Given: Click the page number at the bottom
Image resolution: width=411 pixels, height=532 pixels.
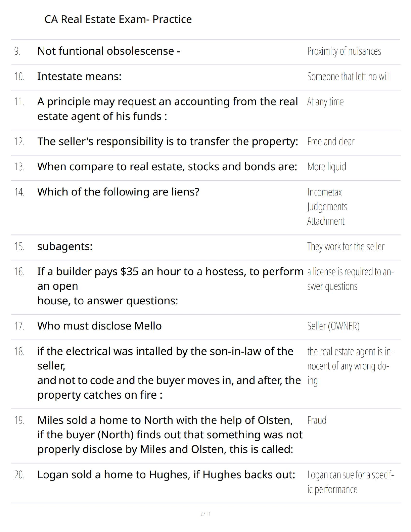Looking at the screenshot, I should pos(205,514).
